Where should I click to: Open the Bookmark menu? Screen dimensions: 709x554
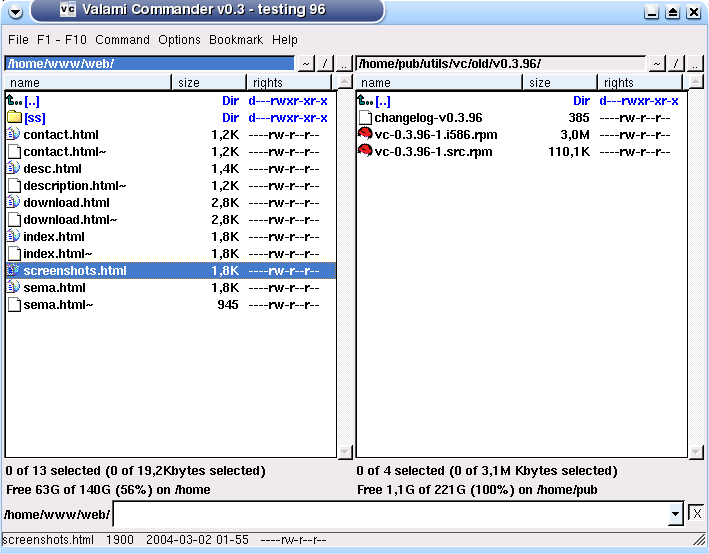236,40
